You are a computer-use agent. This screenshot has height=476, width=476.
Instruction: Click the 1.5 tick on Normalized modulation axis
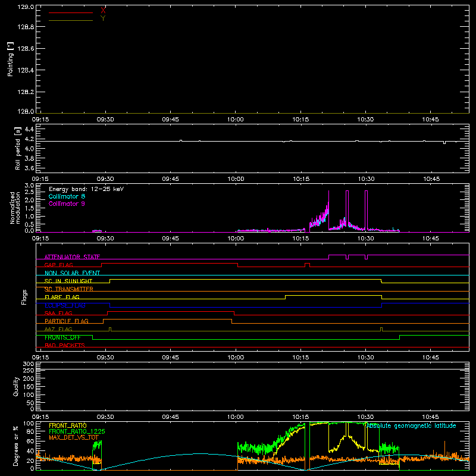pyautogui.click(x=29, y=208)
